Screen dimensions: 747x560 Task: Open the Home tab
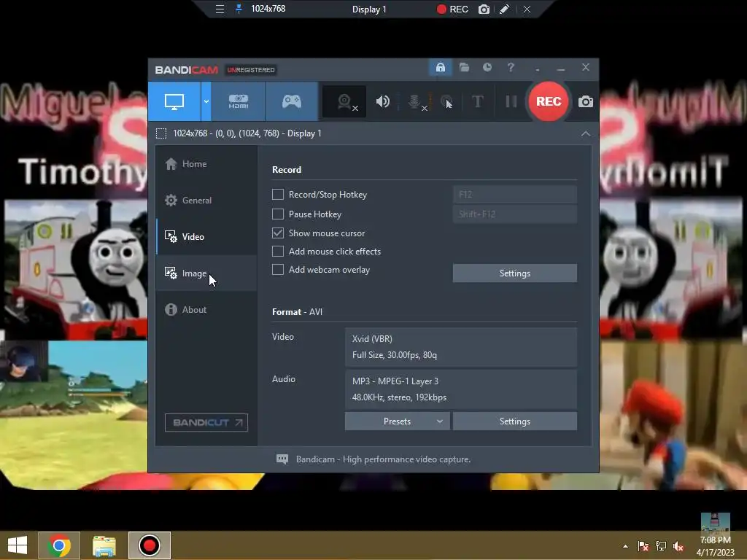coord(206,164)
